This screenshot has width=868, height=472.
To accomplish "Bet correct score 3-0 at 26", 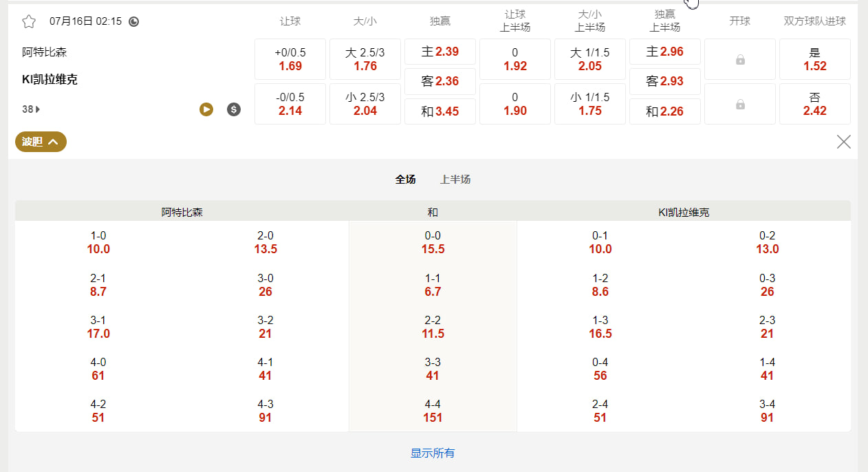I will [x=265, y=285].
